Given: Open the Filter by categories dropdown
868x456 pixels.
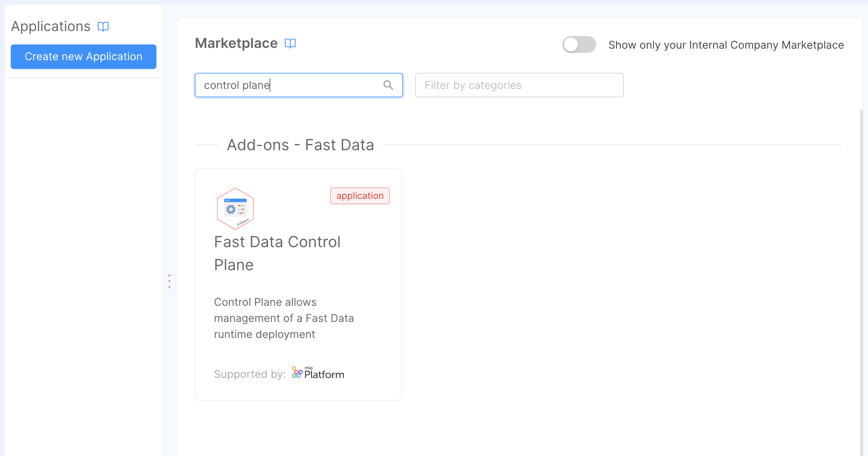Looking at the screenshot, I should click(519, 85).
